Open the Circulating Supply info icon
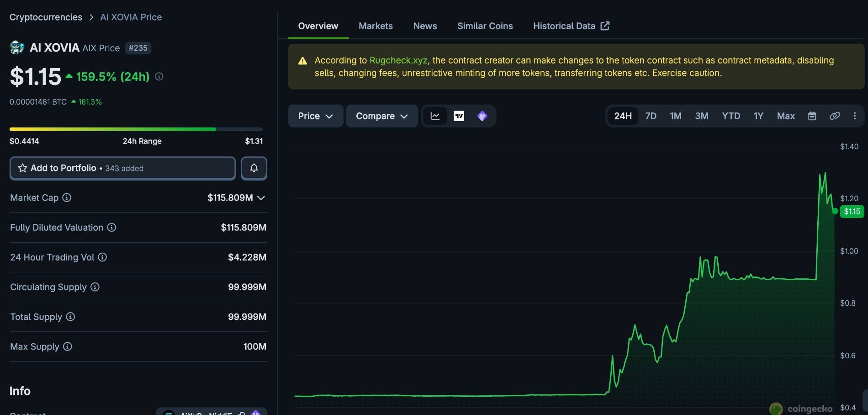Image resolution: width=868 pixels, height=415 pixels. (95, 287)
